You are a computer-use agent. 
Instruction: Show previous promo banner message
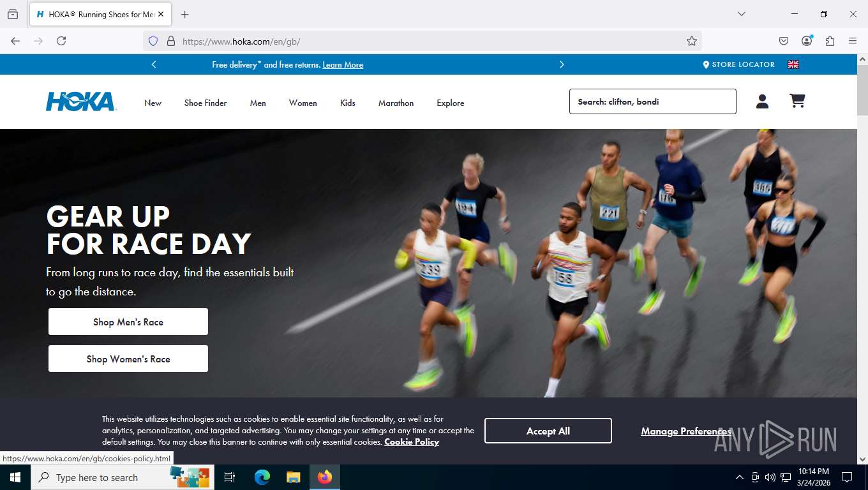click(154, 64)
